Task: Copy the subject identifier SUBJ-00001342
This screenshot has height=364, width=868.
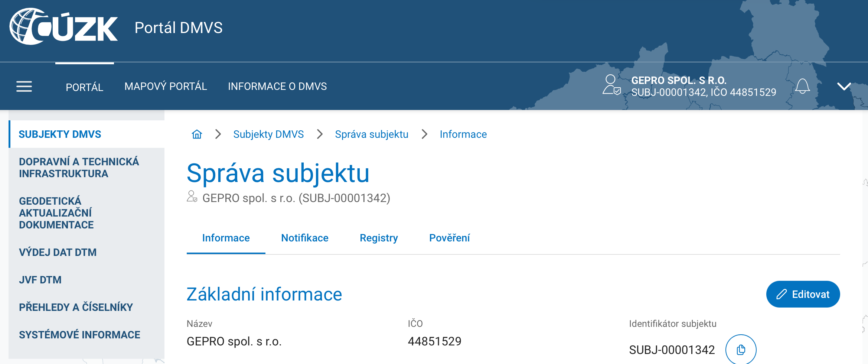Action: point(741,350)
